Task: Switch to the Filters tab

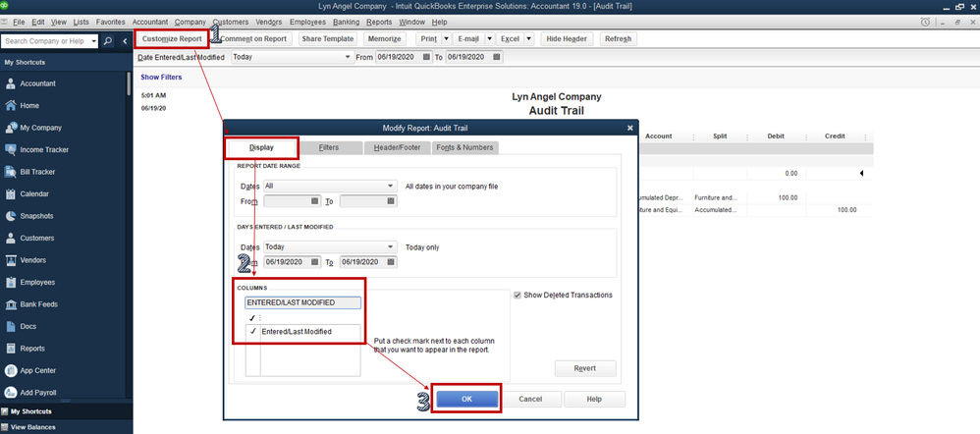Action: click(329, 147)
